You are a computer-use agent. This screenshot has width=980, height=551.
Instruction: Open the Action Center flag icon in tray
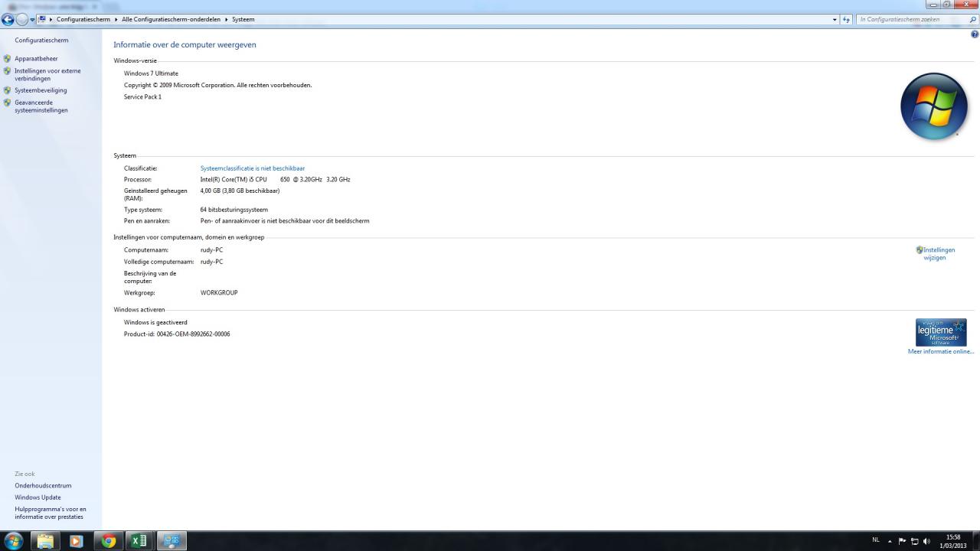pyautogui.click(x=902, y=541)
